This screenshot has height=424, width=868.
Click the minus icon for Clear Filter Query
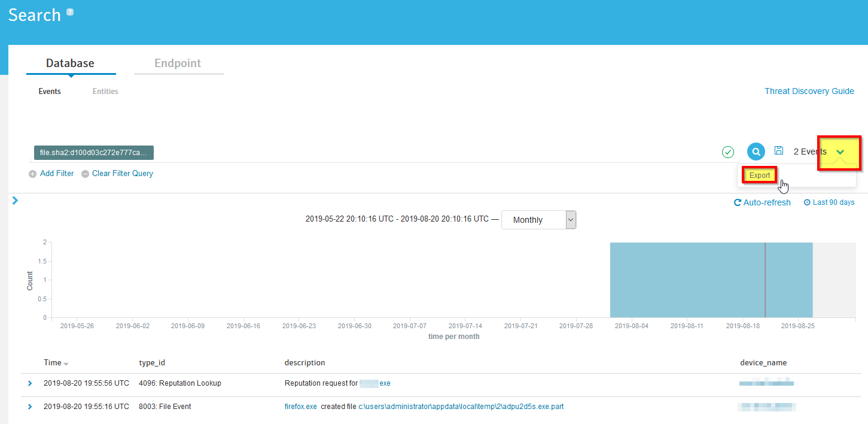[85, 174]
